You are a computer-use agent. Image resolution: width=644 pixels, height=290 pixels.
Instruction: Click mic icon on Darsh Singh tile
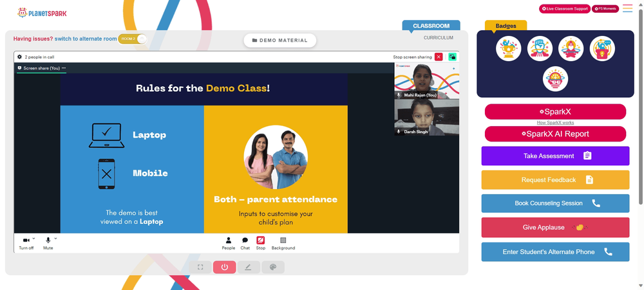pos(399,132)
